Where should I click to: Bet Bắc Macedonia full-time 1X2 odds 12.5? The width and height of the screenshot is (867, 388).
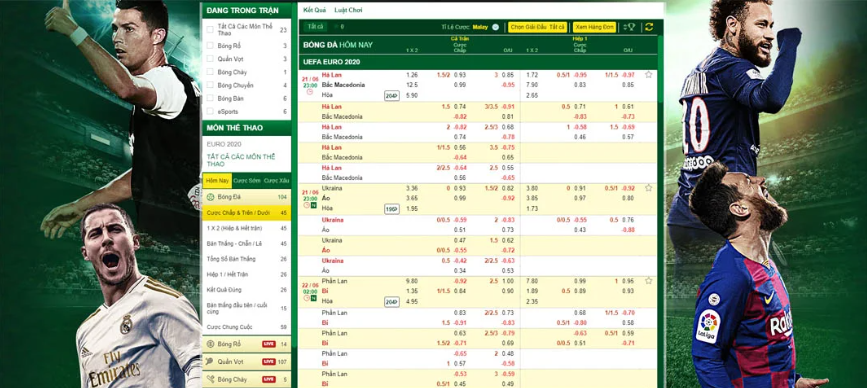pos(412,85)
